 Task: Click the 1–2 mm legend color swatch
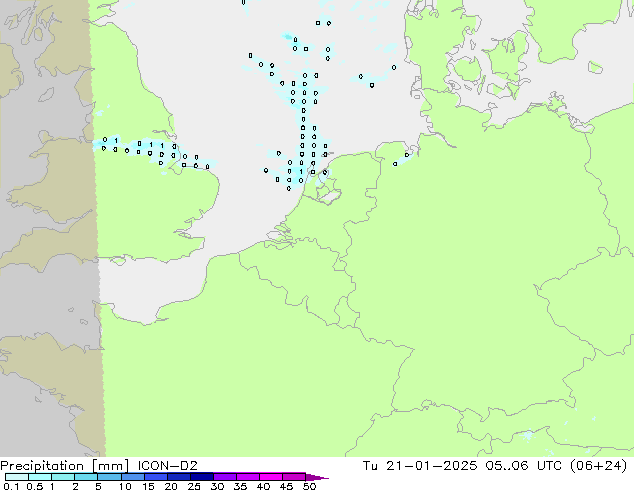coord(63,477)
